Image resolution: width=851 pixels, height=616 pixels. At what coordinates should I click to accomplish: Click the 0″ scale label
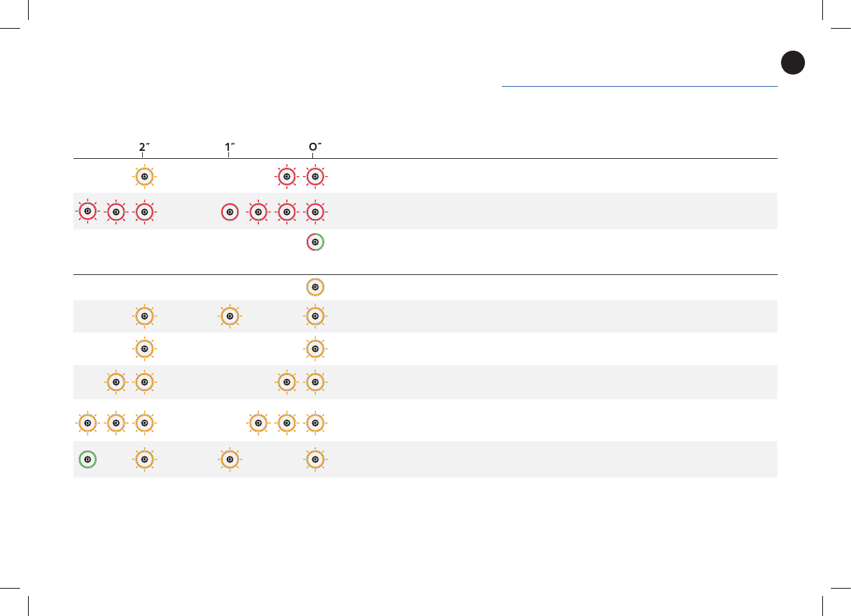coord(315,146)
